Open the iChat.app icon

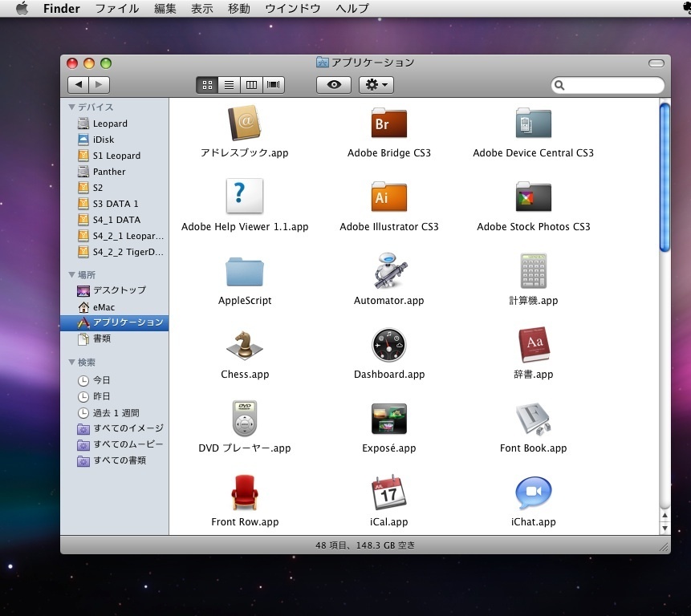(533, 492)
